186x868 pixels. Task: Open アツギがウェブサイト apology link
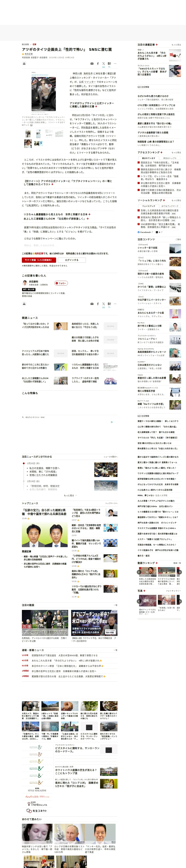(x=92, y=105)
